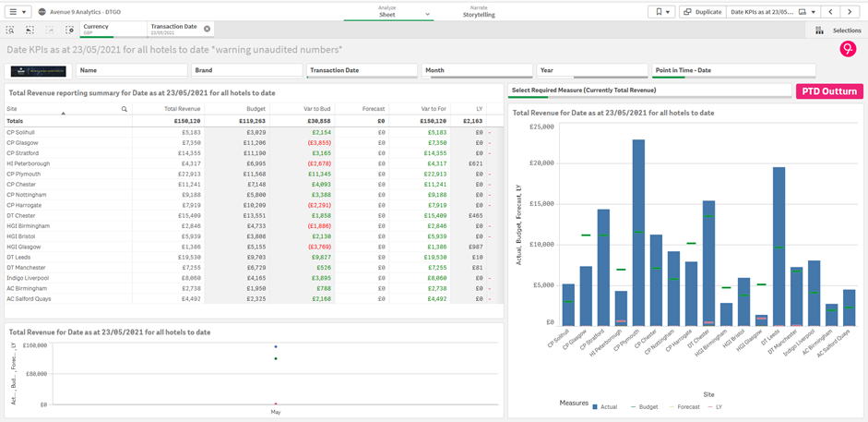Open the smart search selection tool
Viewport: 868px width, 422px height.
(x=10, y=30)
